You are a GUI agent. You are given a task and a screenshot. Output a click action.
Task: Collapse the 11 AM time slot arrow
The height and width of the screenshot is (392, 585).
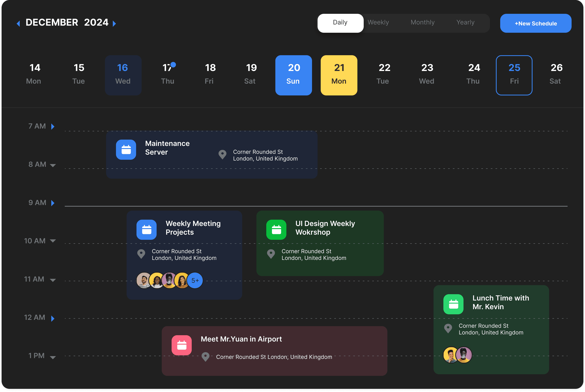53,280
